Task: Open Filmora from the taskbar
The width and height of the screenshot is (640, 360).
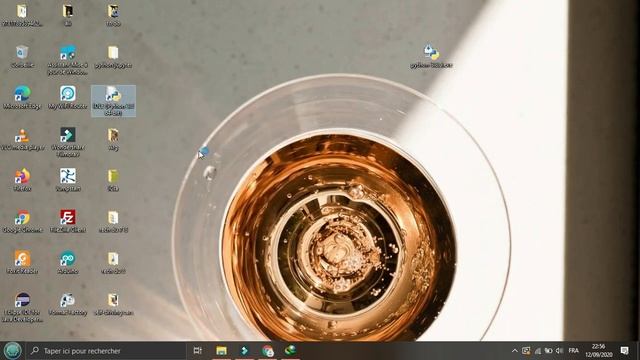Action: pyautogui.click(x=244, y=351)
